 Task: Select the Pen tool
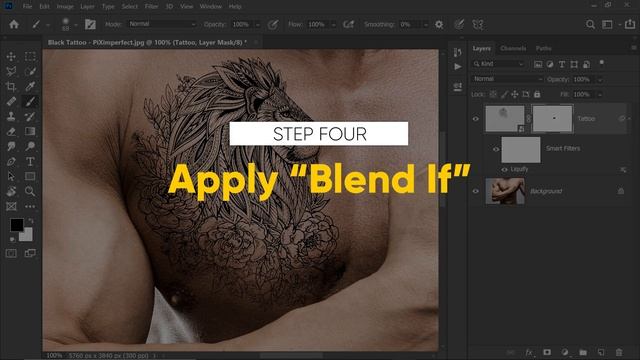[x=11, y=161]
